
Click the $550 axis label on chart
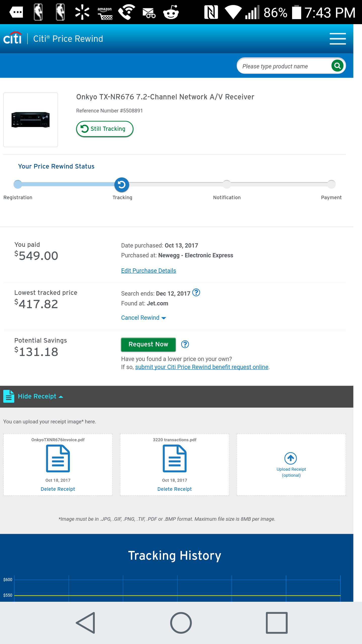pos(8,595)
